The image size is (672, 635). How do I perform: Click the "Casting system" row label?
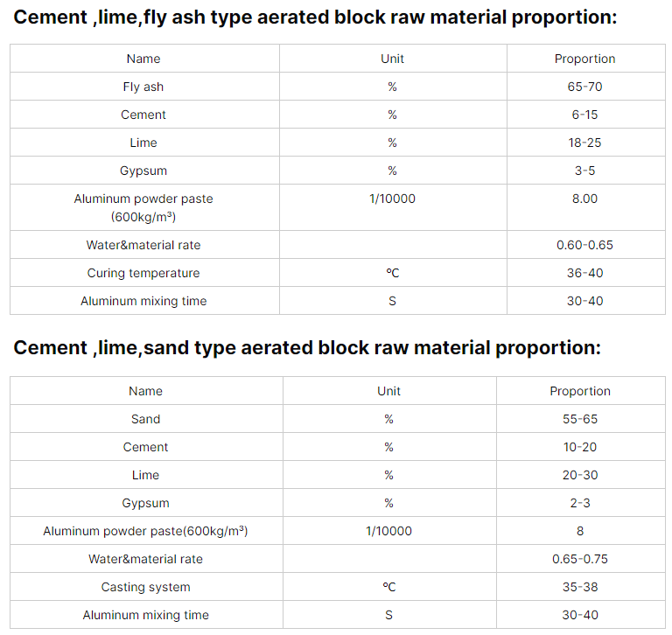pyautogui.click(x=145, y=587)
